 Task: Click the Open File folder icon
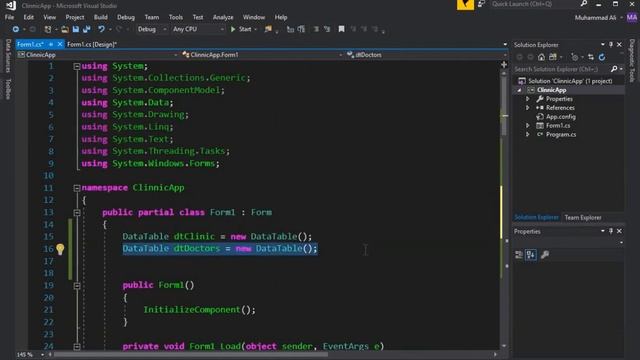[65, 29]
